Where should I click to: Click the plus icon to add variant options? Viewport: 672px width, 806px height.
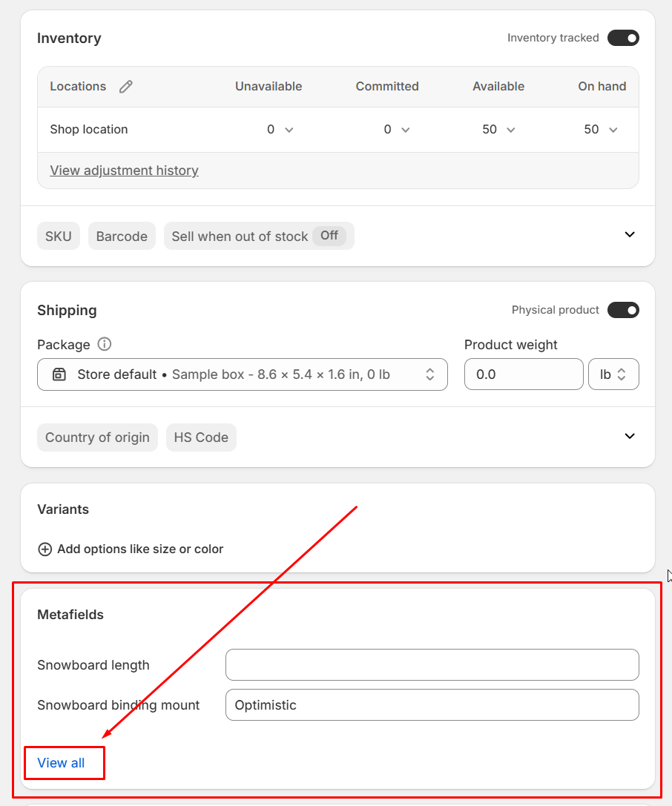coord(45,549)
